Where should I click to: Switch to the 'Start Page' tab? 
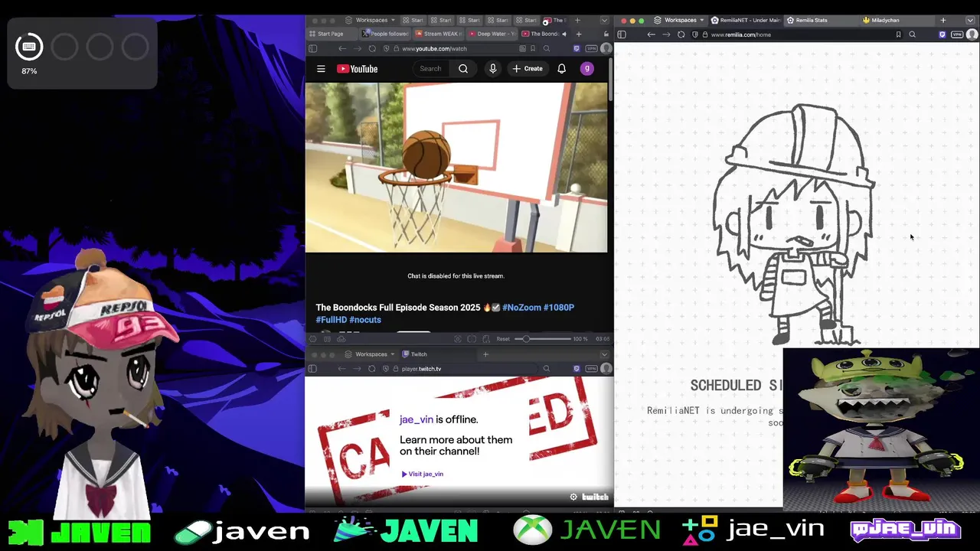[331, 34]
